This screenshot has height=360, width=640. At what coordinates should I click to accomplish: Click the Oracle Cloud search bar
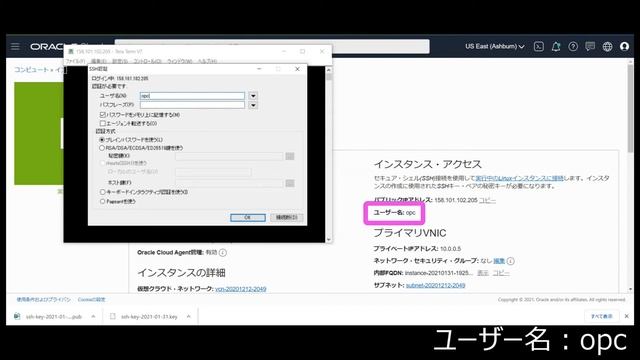pyautogui.click(x=272, y=46)
